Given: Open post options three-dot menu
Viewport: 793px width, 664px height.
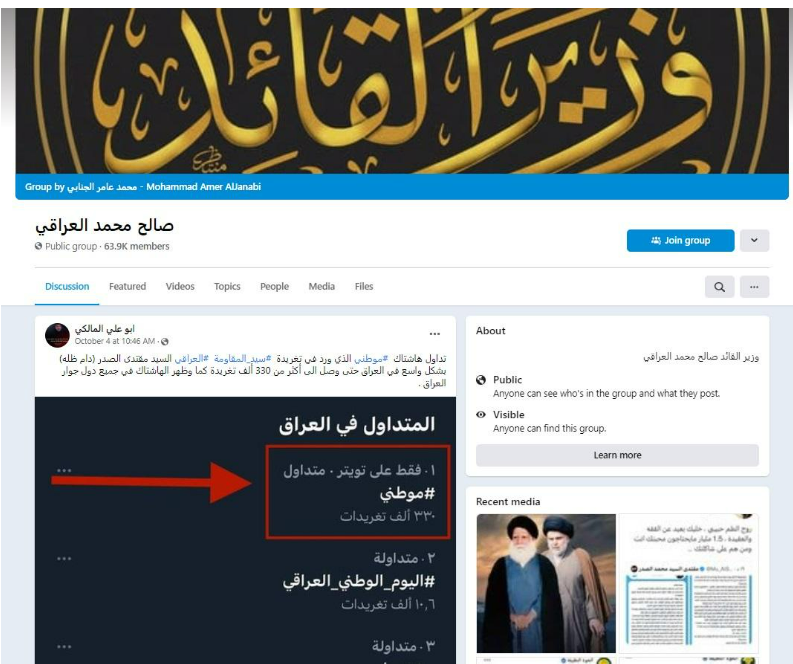Looking at the screenshot, I should pos(434,334).
